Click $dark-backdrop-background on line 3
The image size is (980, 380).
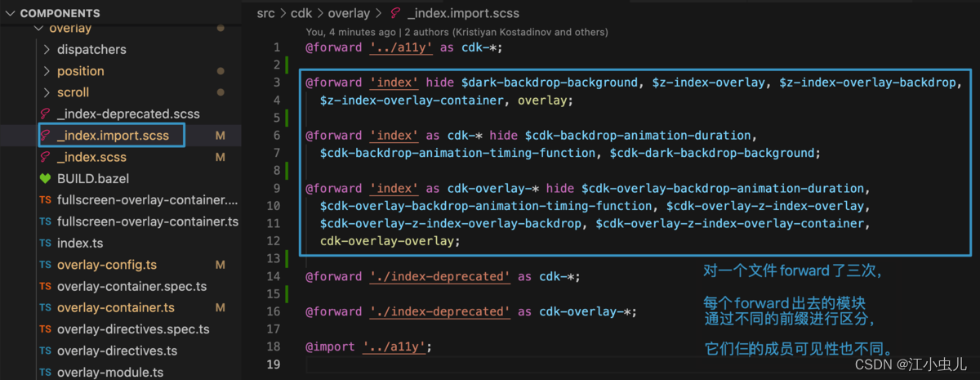pyautogui.click(x=550, y=83)
